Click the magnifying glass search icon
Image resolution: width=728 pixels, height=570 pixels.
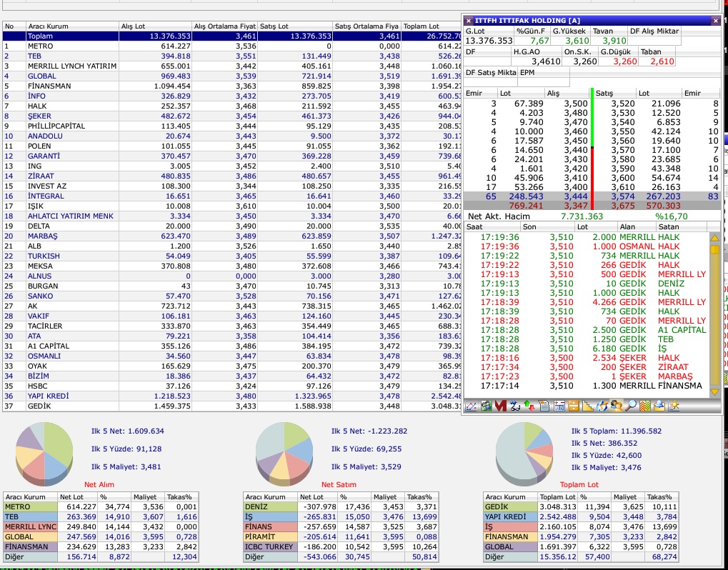tap(631, 406)
